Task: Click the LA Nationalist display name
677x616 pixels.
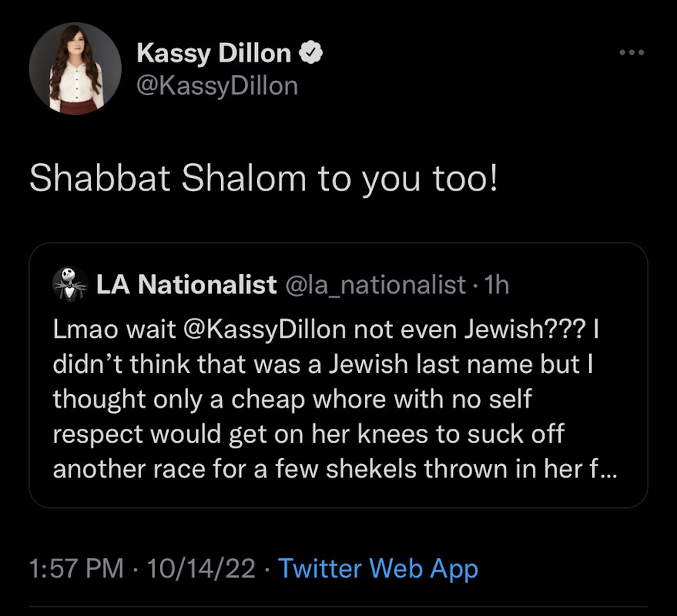Action: click(186, 285)
